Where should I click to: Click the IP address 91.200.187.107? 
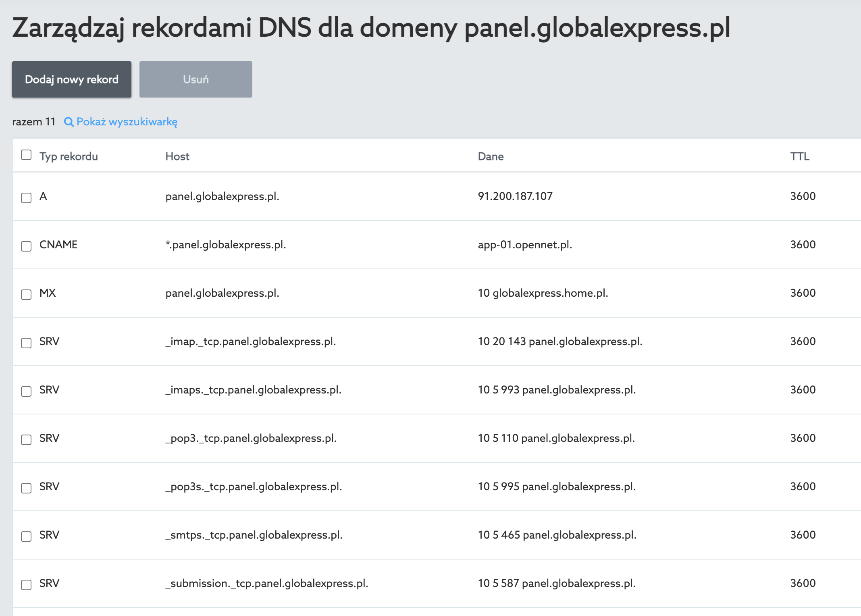(515, 196)
